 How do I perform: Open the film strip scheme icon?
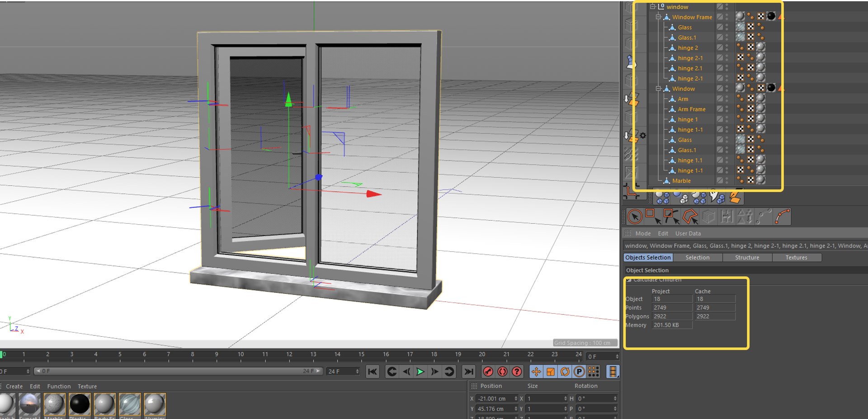point(613,372)
